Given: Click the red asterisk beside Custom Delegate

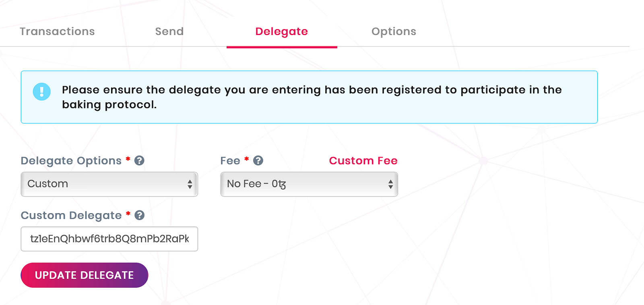Looking at the screenshot, I should (x=128, y=214).
